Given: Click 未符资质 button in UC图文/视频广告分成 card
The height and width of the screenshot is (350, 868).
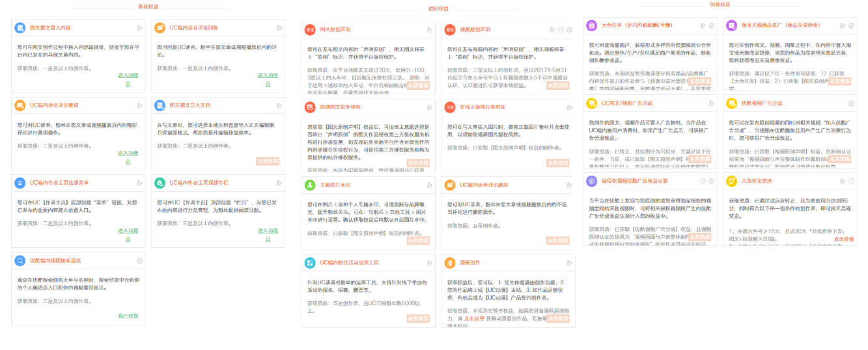Looking at the screenshot, I should (700, 159).
